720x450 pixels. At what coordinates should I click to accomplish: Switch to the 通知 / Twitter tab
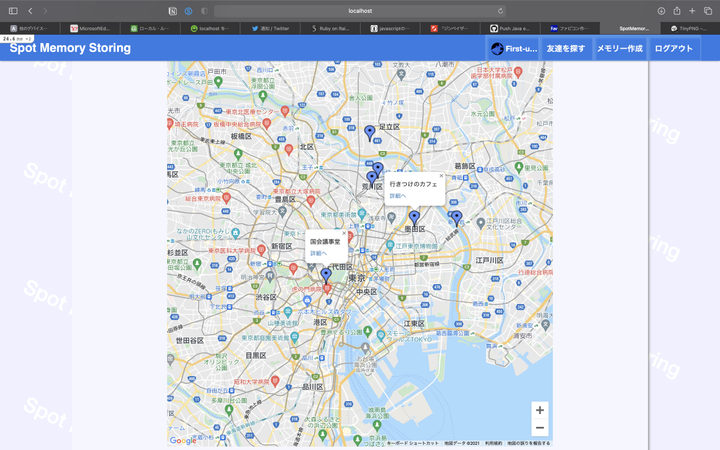coord(270,28)
